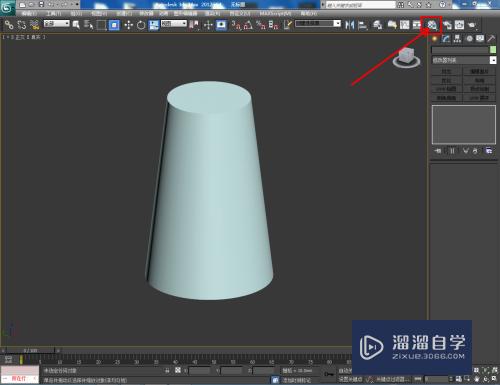Image resolution: width=500 pixels, height=385 pixels.
Task: Click frame 50 on the track bar
Action: [x=214, y=361]
